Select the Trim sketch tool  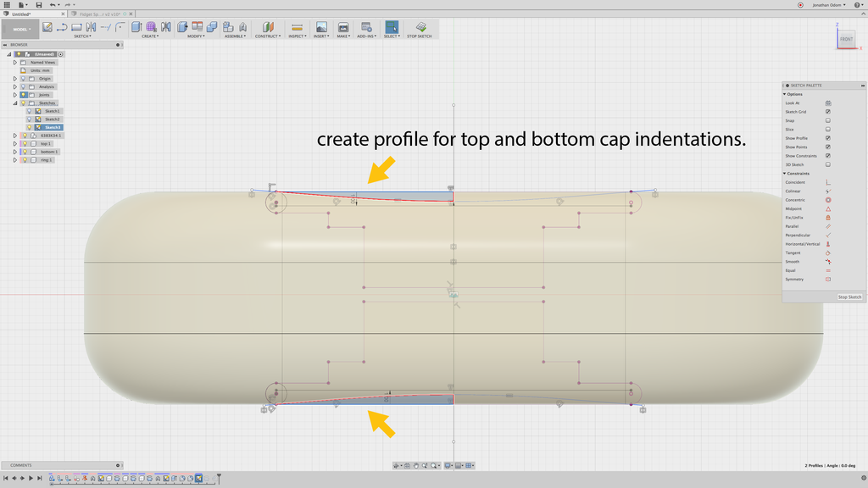pyautogui.click(x=106, y=27)
